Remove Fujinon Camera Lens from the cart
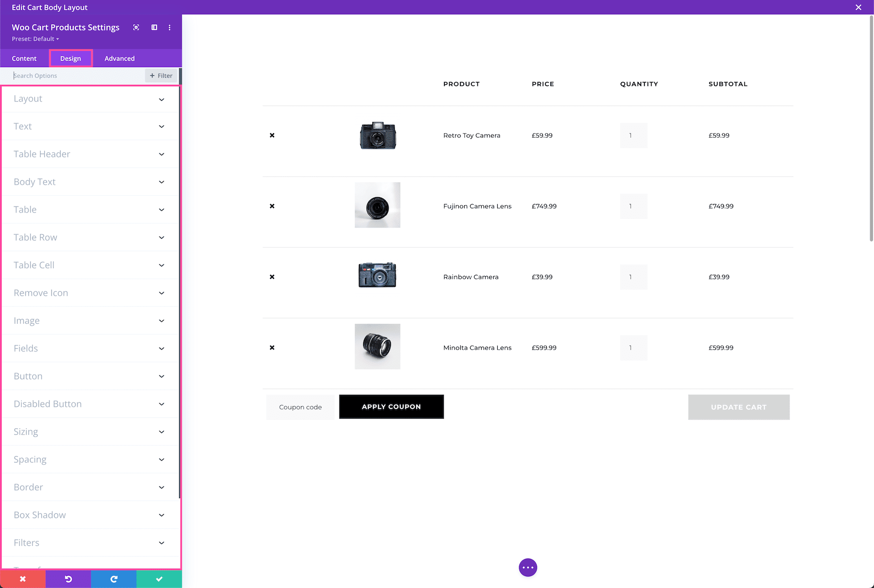The height and width of the screenshot is (588, 874). click(272, 206)
